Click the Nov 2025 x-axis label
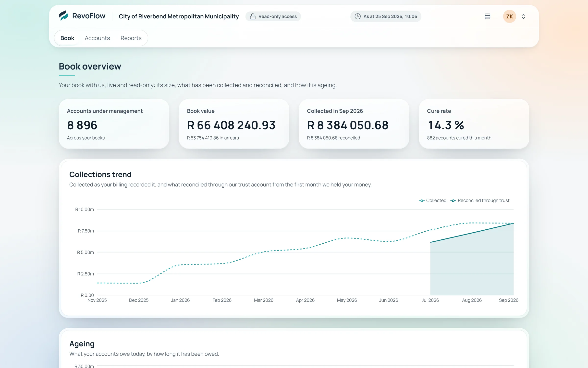 point(97,300)
